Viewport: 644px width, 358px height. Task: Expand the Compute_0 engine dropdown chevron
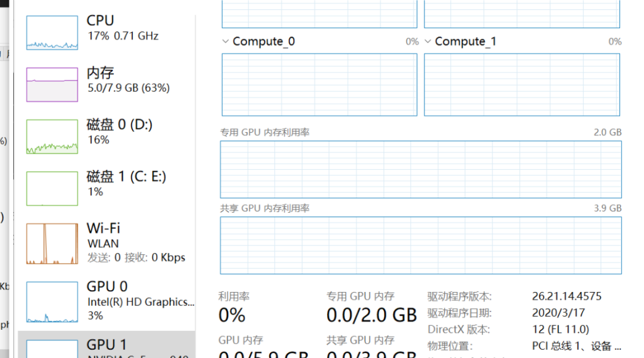coord(225,42)
